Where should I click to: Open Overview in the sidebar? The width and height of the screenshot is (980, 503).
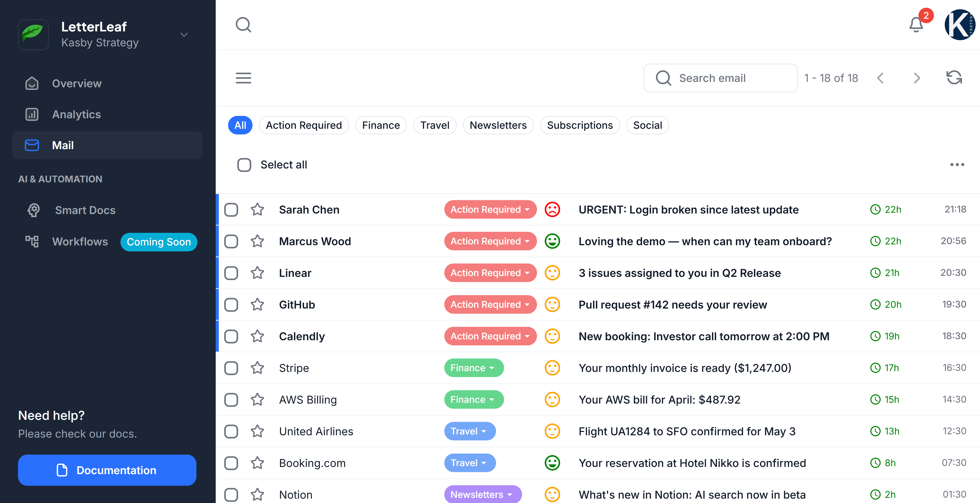coord(107,83)
